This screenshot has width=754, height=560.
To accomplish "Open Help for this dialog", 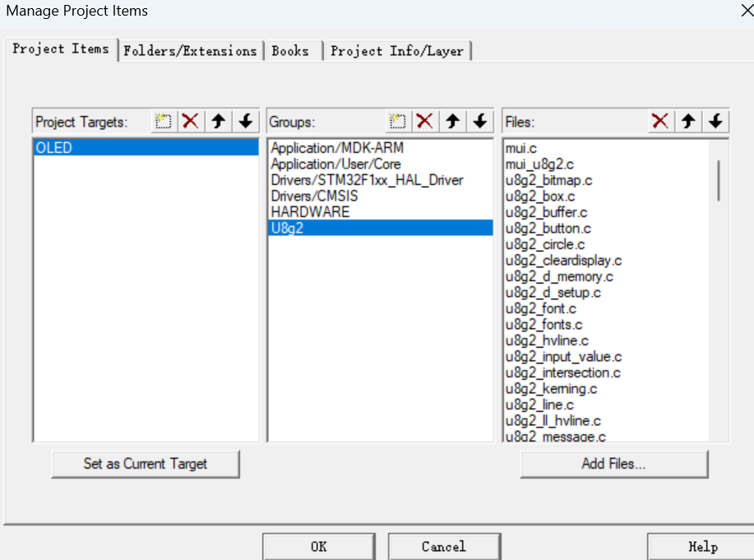I will coord(702,547).
